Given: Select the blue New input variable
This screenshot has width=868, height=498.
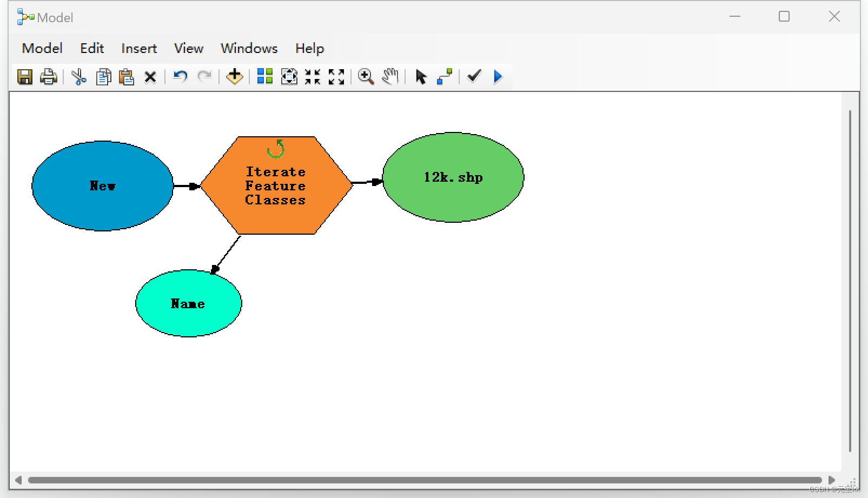Looking at the screenshot, I should tap(102, 186).
